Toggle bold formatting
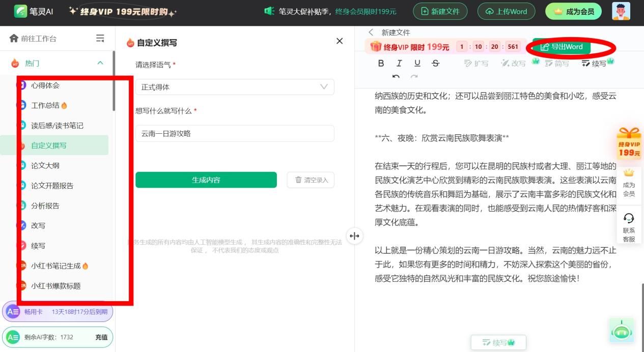This screenshot has width=644, height=352. 381,63
